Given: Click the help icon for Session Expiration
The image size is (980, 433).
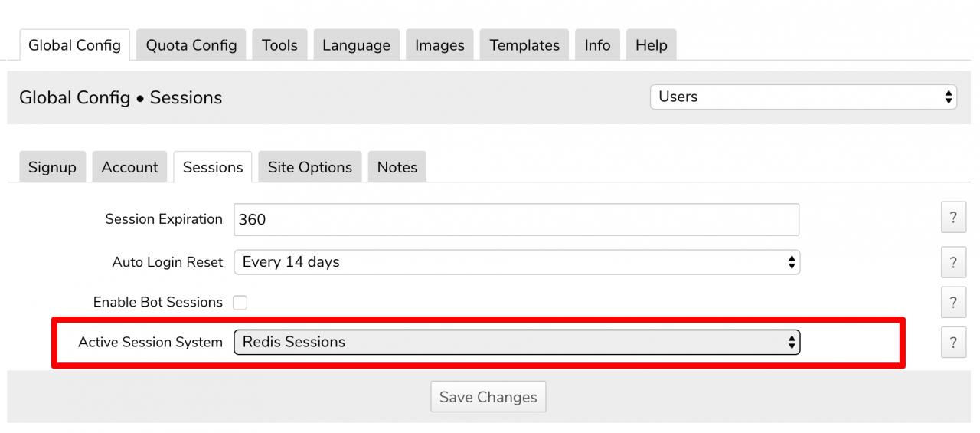Looking at the screenshot, I should click(x=953, y=218).
